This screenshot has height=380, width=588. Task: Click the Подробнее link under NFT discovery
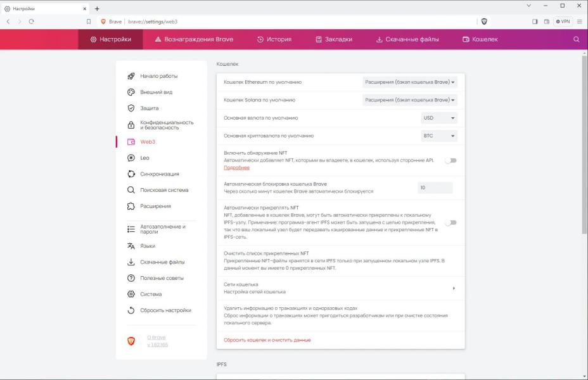(236, 167)
